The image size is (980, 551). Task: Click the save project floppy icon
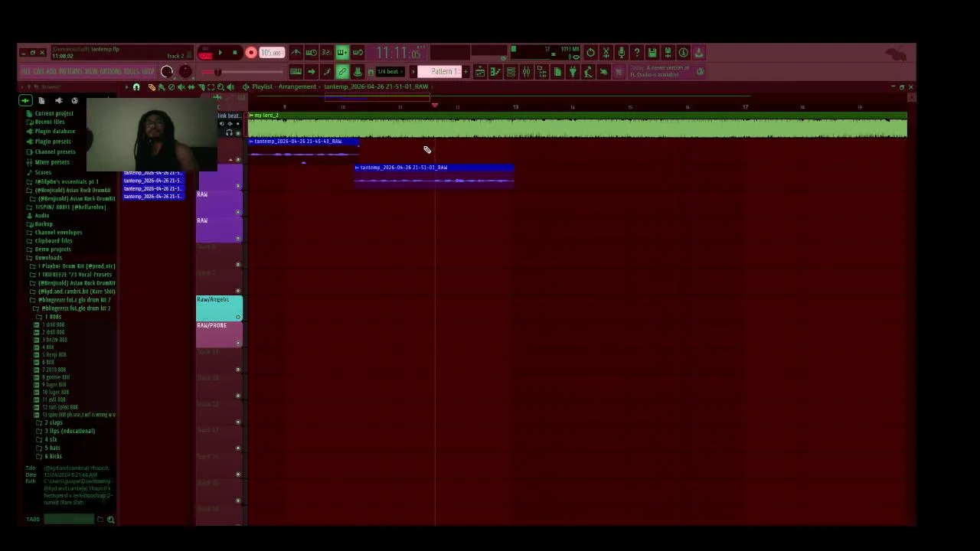pos(652,53)
